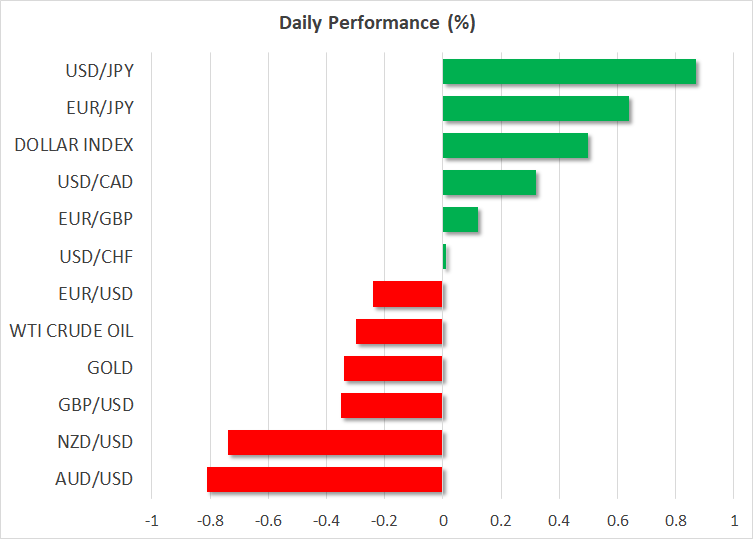Select the DOLLAR INDEX bar
This screenshot has height=539, width=753.
click(x=515, y=146)
